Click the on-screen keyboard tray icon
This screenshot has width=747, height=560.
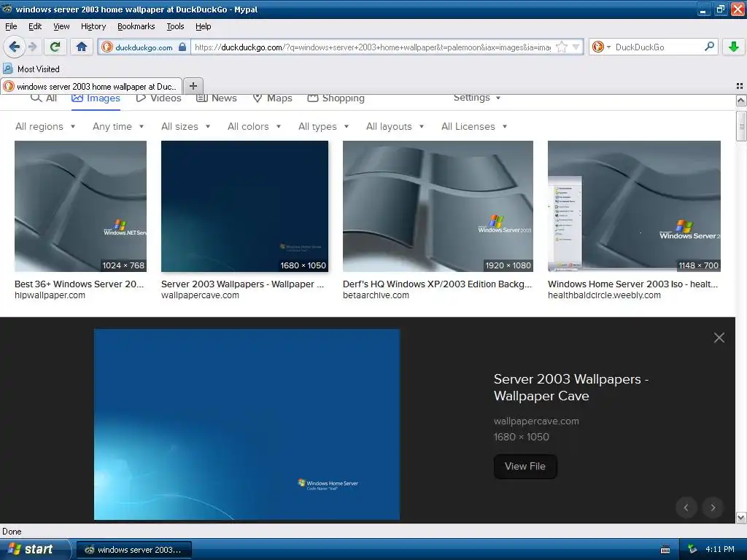665,550
